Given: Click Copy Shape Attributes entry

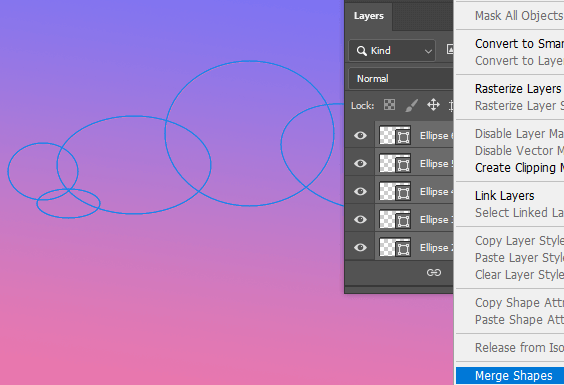Looking at the screenshot, I should (x=519, y=303).
